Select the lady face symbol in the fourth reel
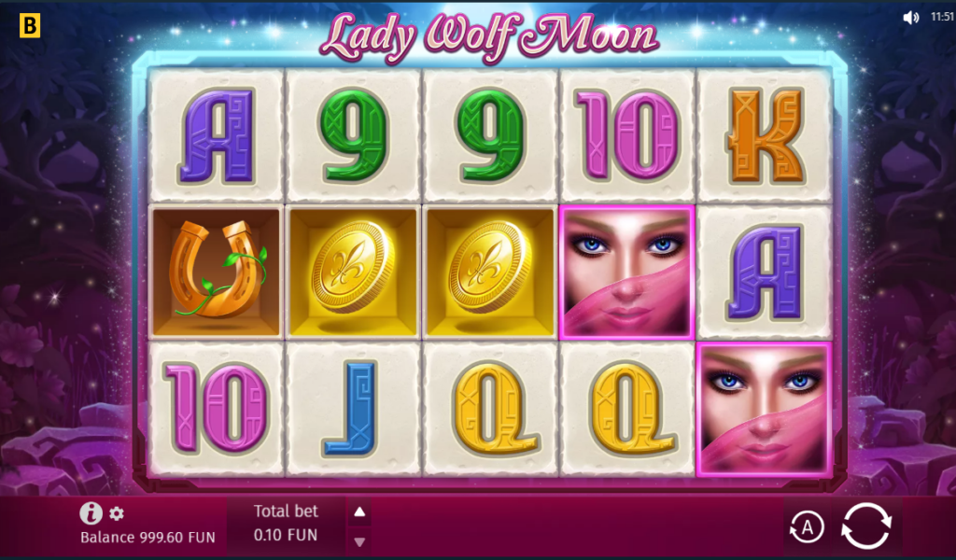The width and height of the screenshot is (956, 560). tap(626, 272)
